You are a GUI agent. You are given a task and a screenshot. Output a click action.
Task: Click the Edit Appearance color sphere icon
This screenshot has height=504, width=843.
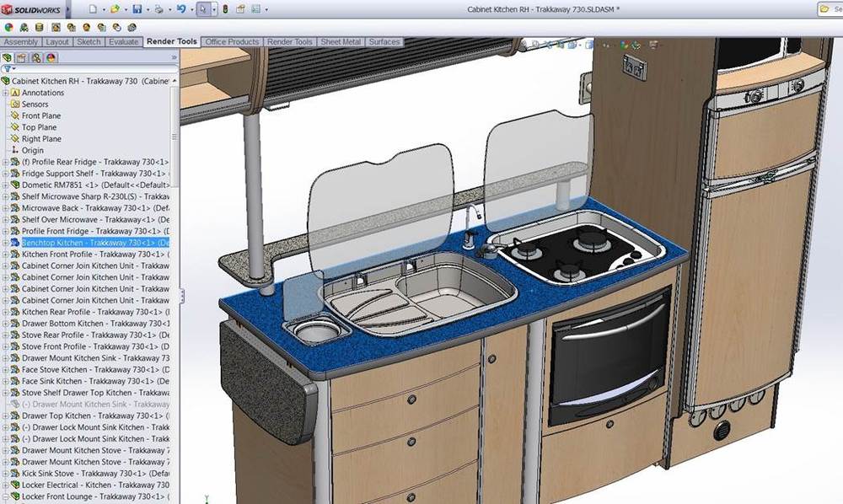coord(8,27)
